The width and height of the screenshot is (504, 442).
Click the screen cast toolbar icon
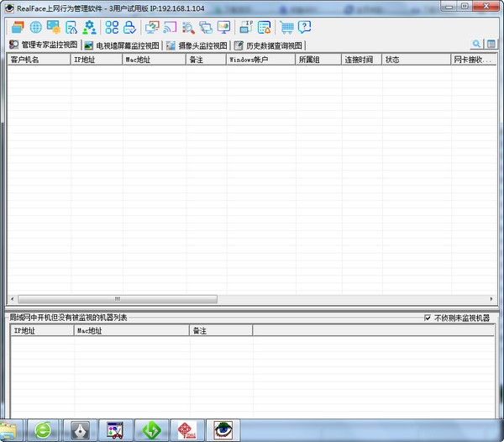point(170,27)
